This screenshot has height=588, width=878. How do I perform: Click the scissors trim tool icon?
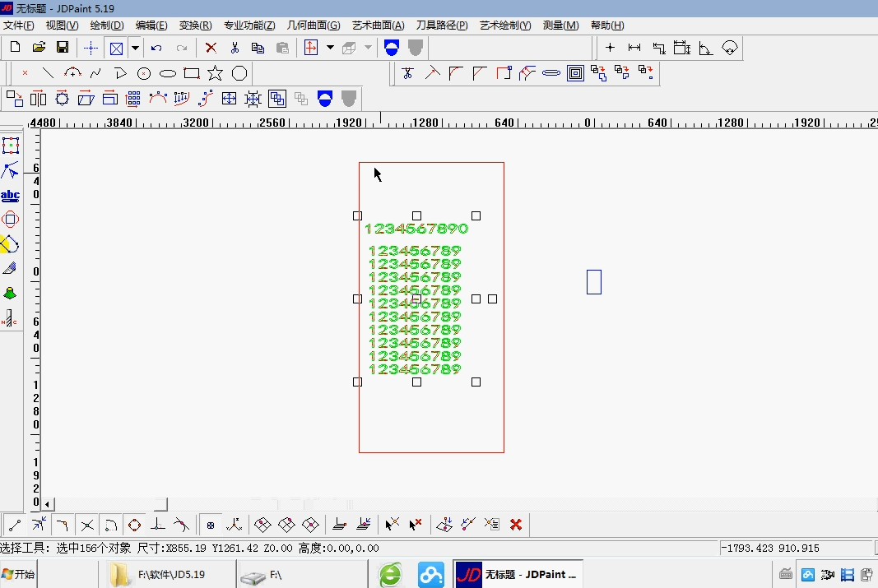406,73
